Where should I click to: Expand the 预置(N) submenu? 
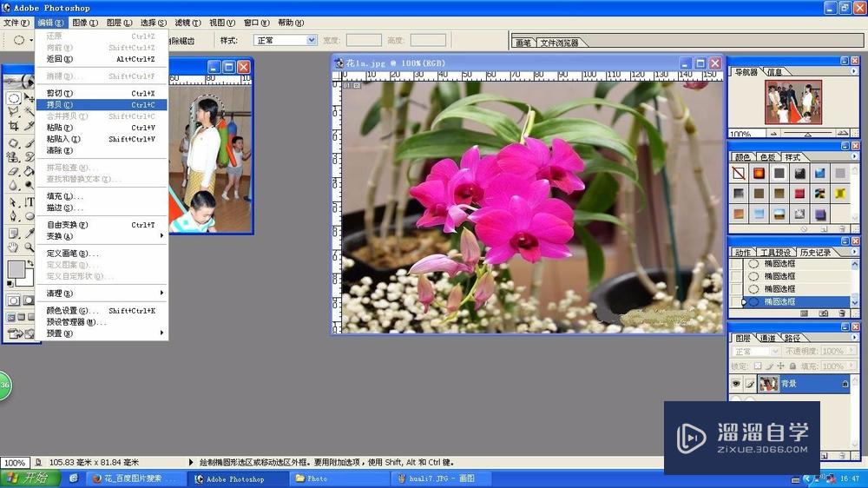[102, 333]
